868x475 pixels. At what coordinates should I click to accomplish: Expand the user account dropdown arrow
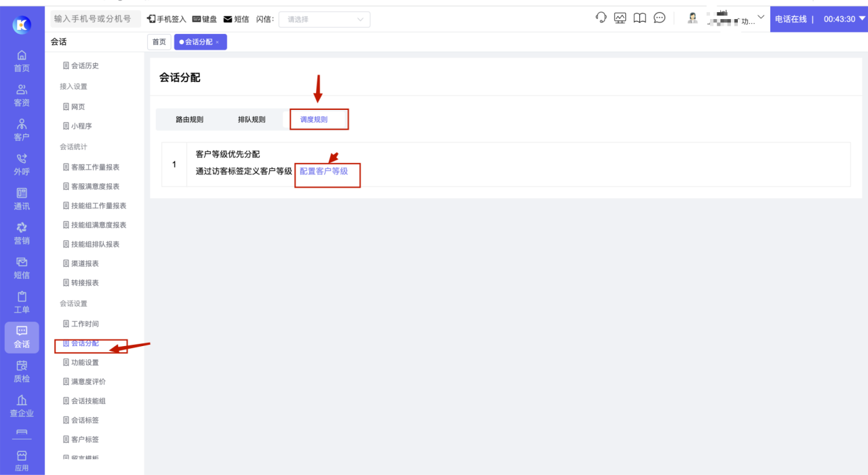(x=761, y=17)
